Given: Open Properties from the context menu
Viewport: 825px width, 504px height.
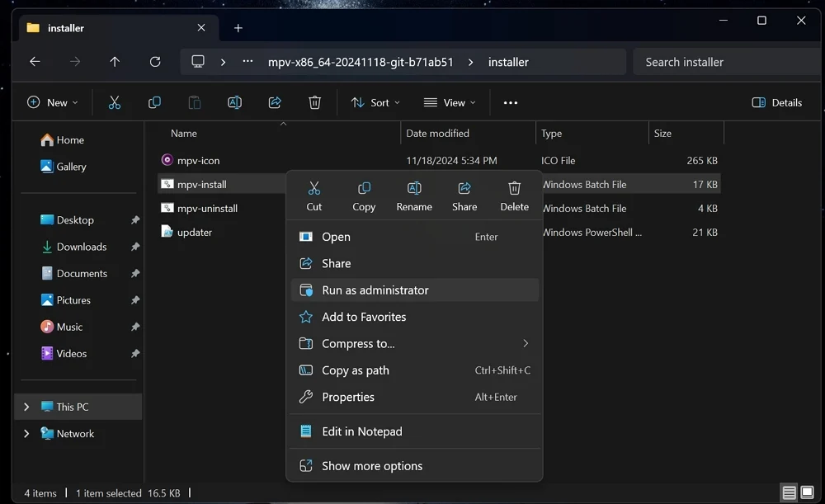Looking at the screenshot, I should (x=415, y=398).
